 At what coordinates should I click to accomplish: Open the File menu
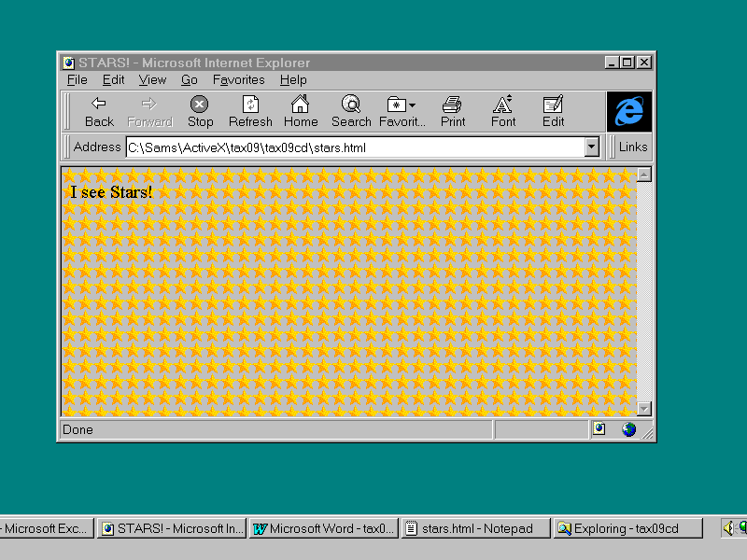(x=78, y=80)
